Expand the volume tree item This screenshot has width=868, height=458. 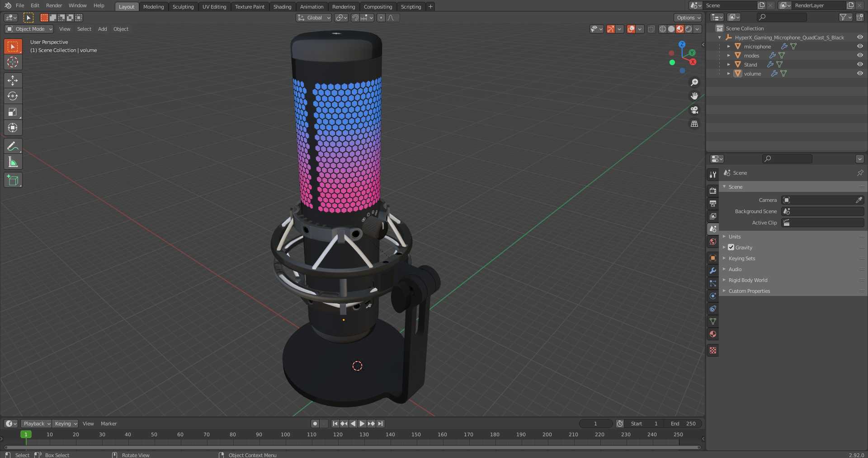coord(729,73)
